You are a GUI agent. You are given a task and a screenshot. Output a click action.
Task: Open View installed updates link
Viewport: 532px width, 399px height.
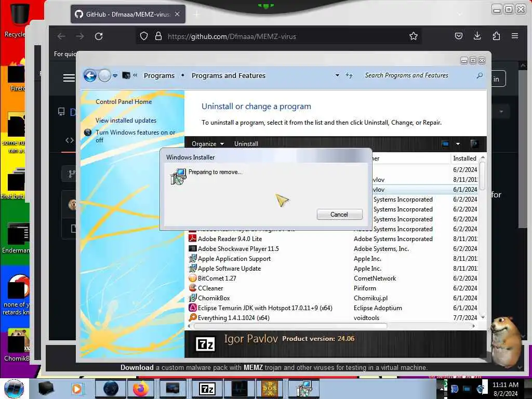point(126,121)
